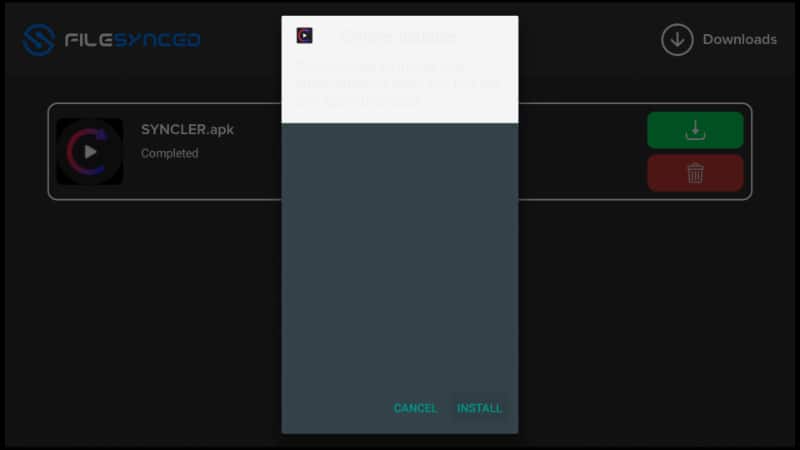Screen dimensions: 800x450
Task: Click the faded title beside Syncler icon
Action: pyautogui.click(x=398, y=36)
